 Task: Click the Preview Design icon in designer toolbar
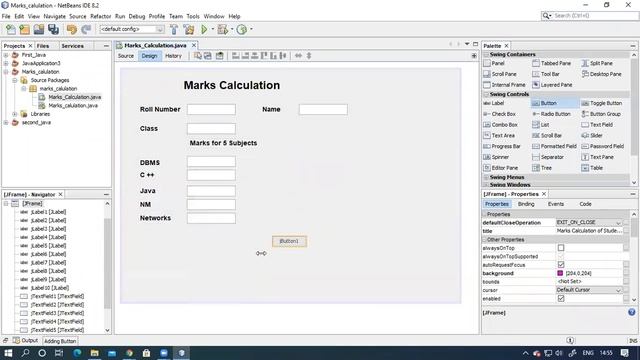pos(220,56)
